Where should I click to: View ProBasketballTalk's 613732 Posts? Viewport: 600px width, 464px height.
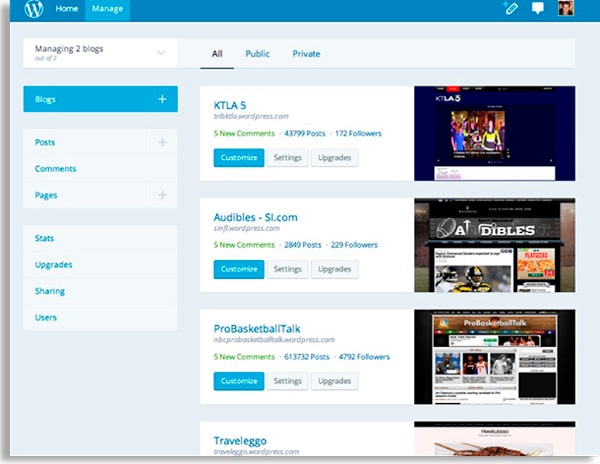[307, 357]
